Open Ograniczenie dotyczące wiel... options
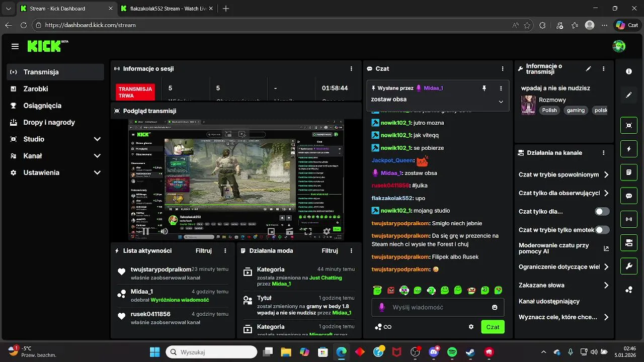 click(563, 267)
